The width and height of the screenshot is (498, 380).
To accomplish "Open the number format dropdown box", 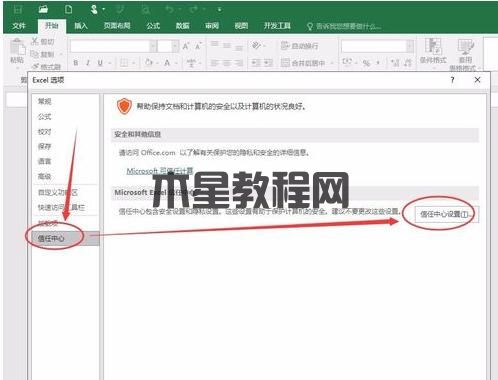I will coord(377,46).
